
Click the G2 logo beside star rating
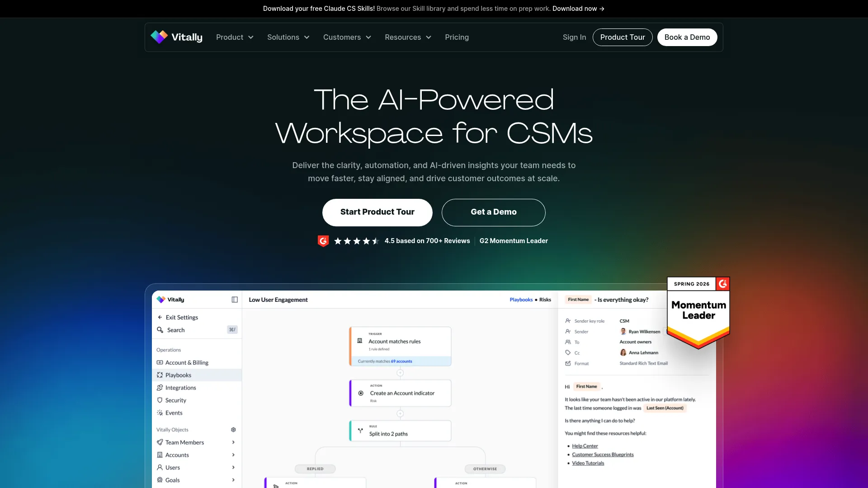coord(323,241)
